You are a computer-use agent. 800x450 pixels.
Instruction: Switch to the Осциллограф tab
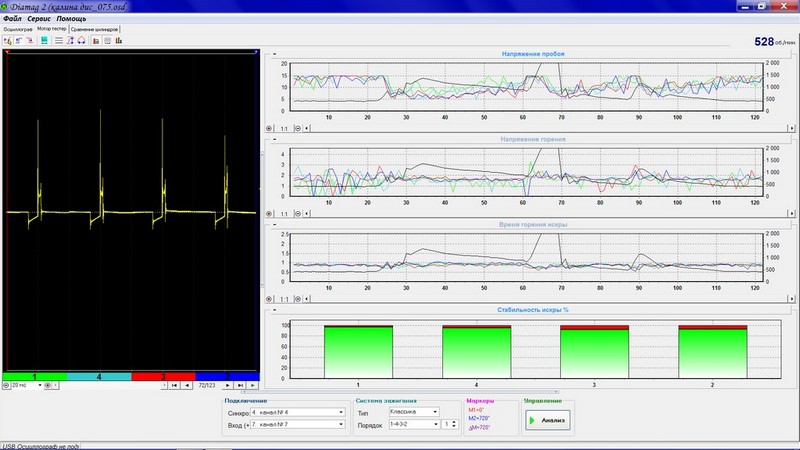click(x=18, y=30)
